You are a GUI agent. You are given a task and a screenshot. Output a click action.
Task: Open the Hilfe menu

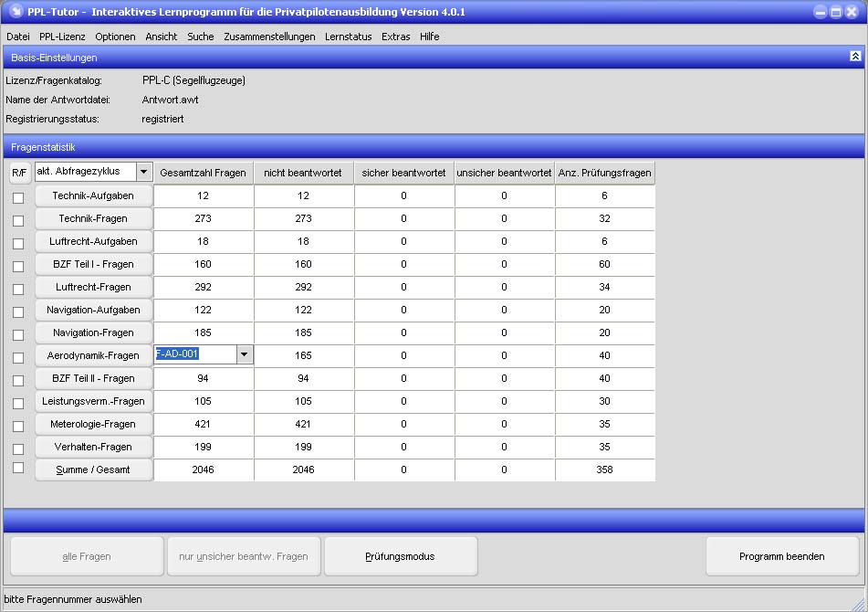430,37
